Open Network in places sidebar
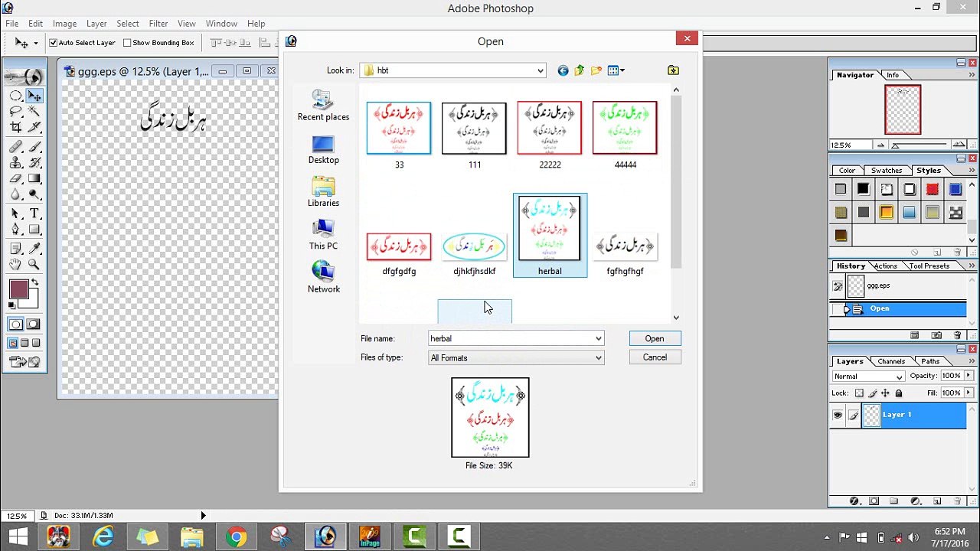The image size is (980, 551). pos(323,278)
